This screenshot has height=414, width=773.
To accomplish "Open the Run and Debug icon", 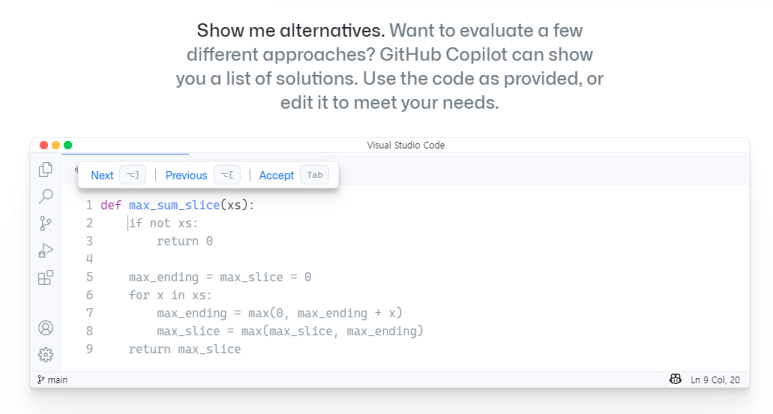I will pos(45,250).
